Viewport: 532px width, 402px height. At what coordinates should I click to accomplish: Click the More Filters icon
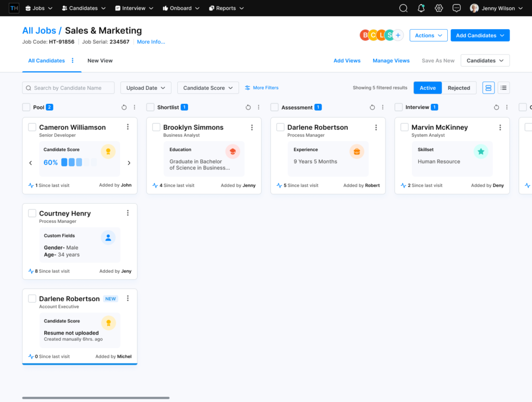coord(246,87)
